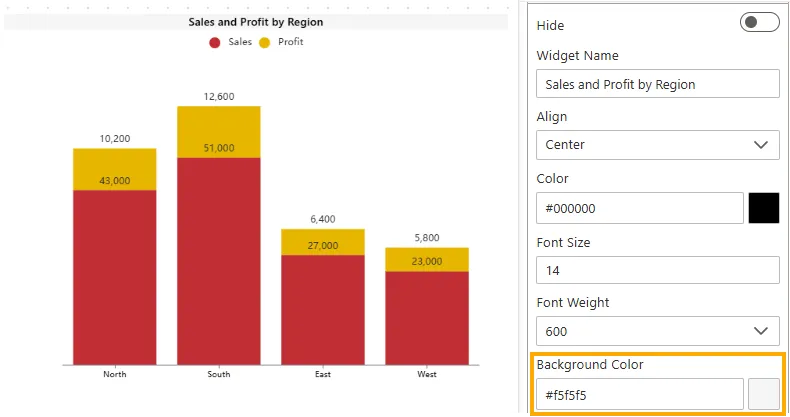This screenshot has width=790, height=417.
Task: Click the Color hex field showing #000000
Action: coord(640,208)
